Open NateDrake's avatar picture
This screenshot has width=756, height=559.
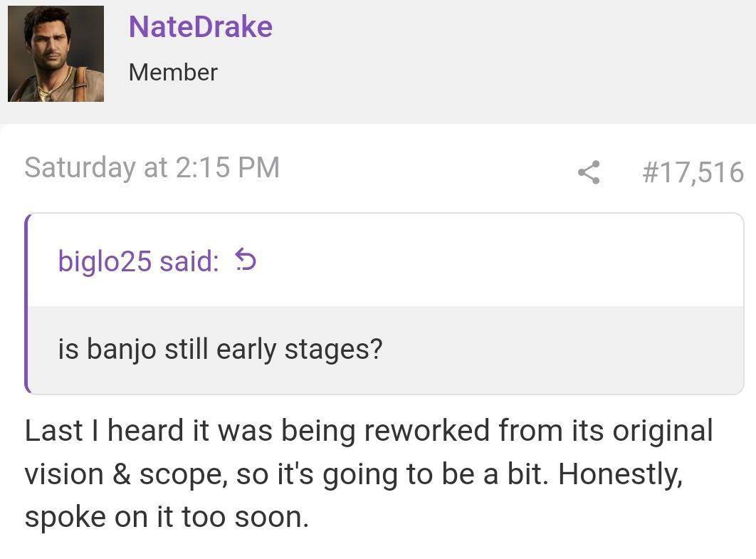coord(56,53)
